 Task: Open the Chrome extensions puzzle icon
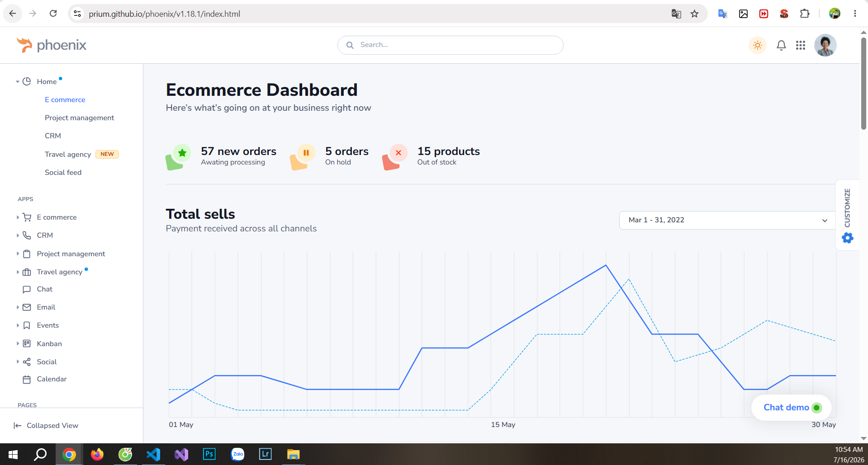pos(804,14)
